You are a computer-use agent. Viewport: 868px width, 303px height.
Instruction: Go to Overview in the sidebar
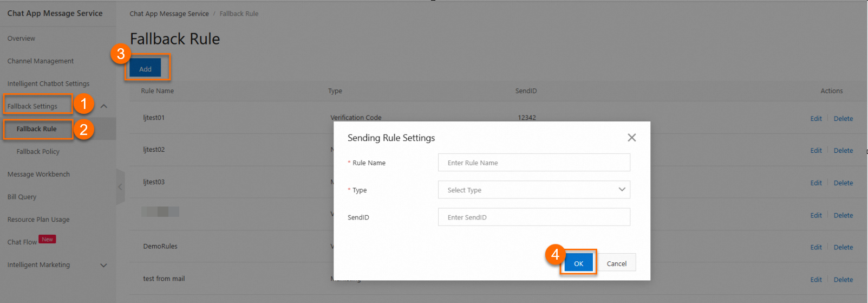[21, 38]
